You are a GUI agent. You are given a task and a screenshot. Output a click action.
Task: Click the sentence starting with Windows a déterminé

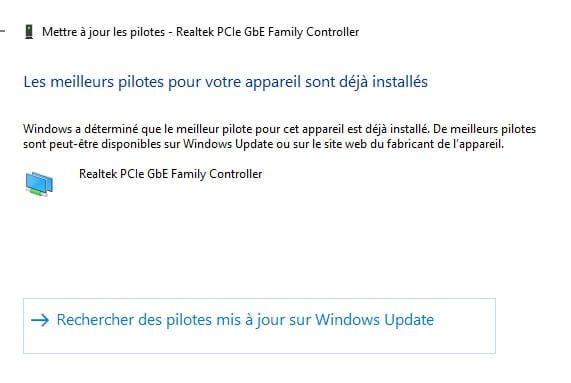pos(226,129)
